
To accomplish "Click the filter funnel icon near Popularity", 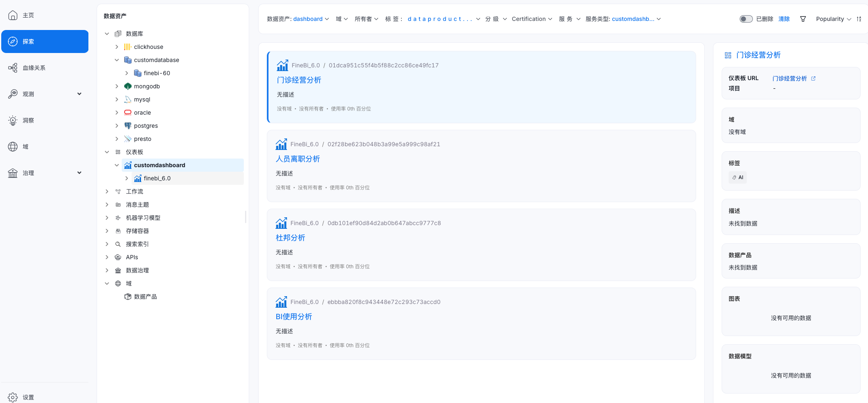I will [x=803, y=19].
